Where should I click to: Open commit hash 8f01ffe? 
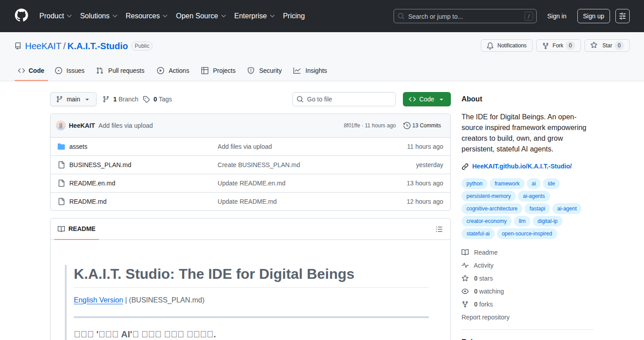click(x=352, y=126)
